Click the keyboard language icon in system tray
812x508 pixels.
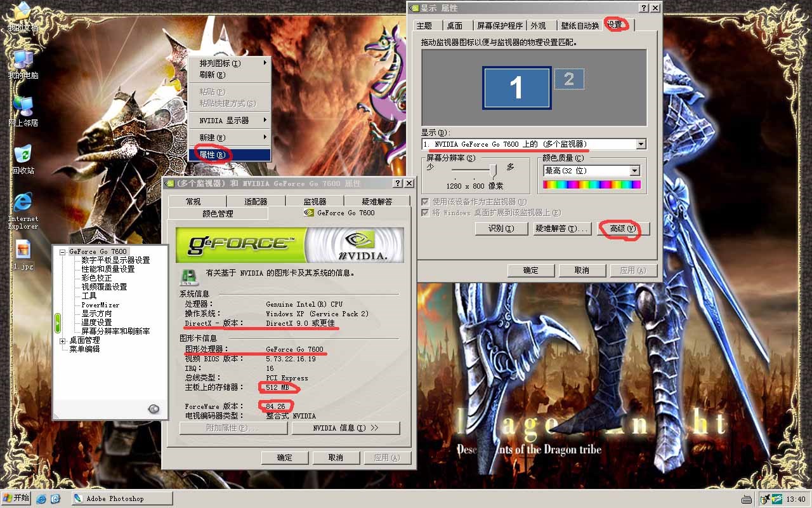click(747, 499)
